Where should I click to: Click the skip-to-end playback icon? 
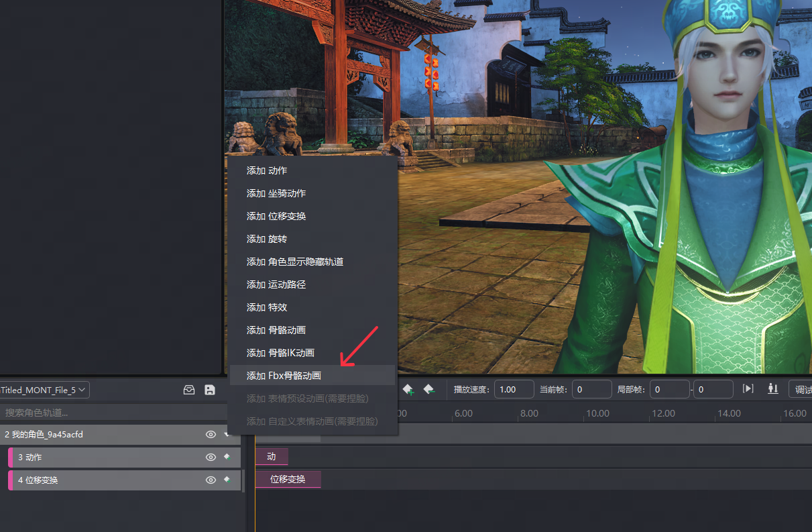tap(748, 389)
